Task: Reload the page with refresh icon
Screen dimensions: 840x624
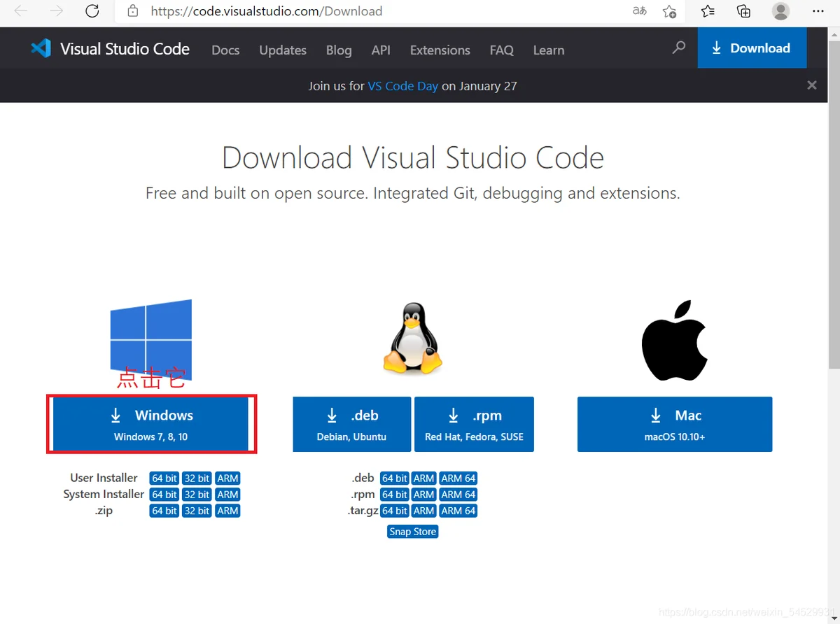Action: (92, 11)
